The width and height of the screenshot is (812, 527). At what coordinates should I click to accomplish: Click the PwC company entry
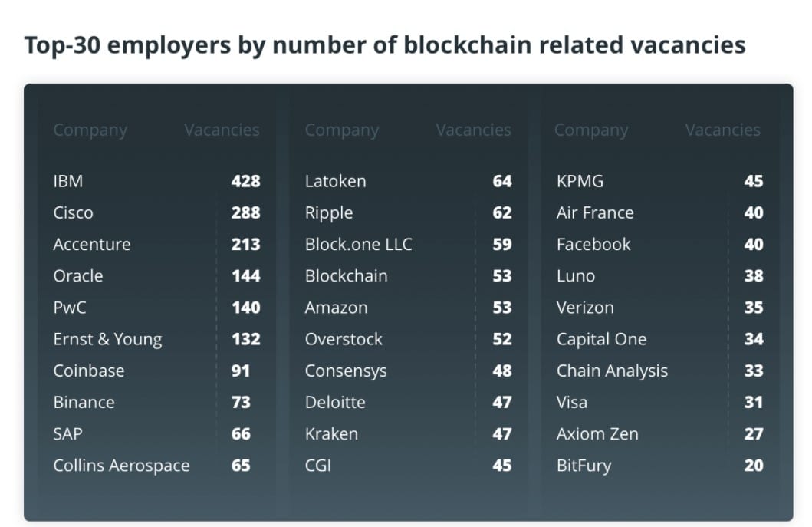tap(70, 308)
